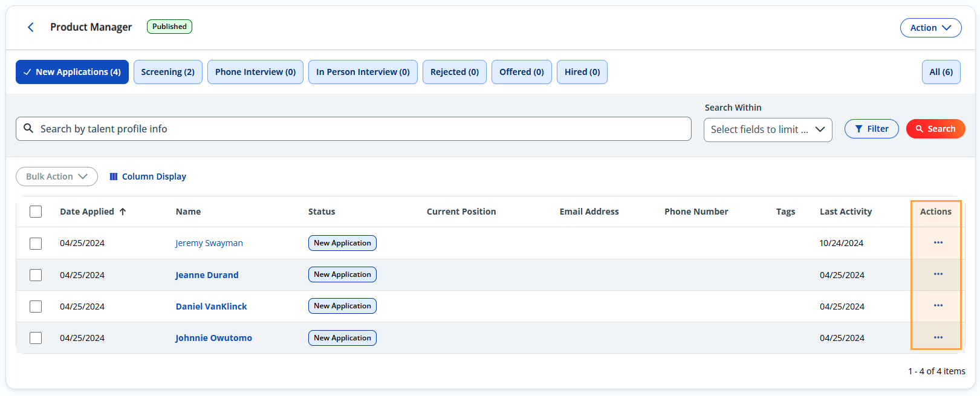Click the Column Display icon
980x396 pixels.
point(114,177)
